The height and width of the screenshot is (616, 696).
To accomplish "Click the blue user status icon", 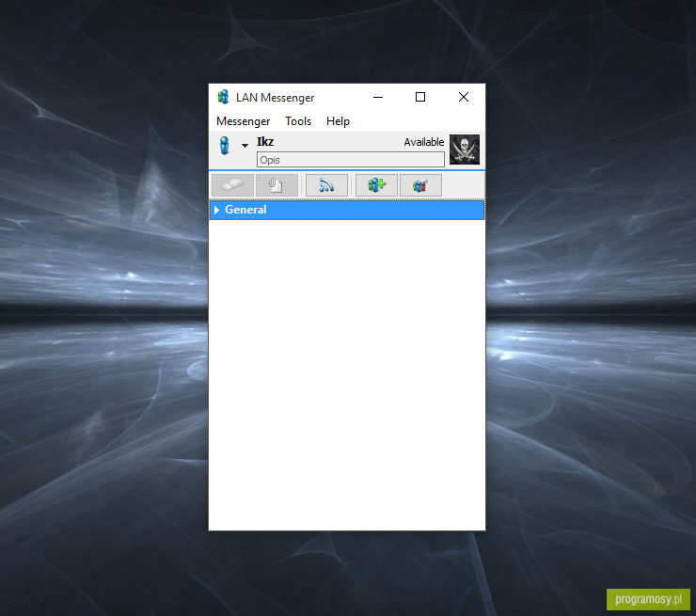I will [225, 146].
